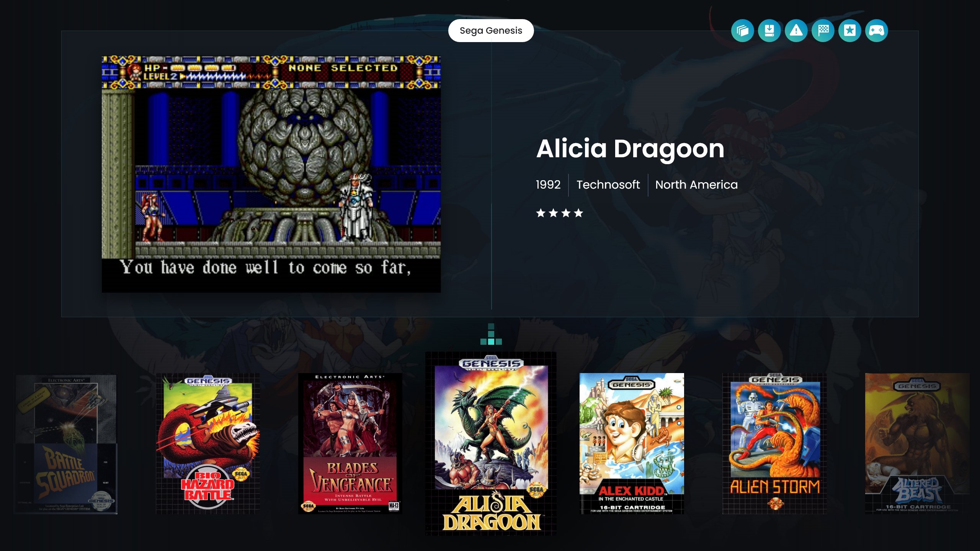The width and height of the screenshot is (980, 551).
Task: Select the Alex Kidd Enchanted Castle cover
Action: [632, 443]
